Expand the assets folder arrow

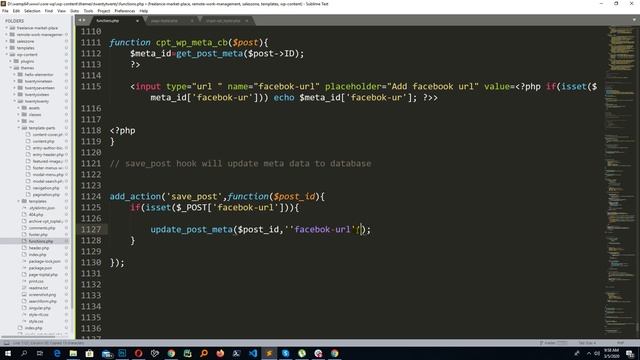click(19, 108)
